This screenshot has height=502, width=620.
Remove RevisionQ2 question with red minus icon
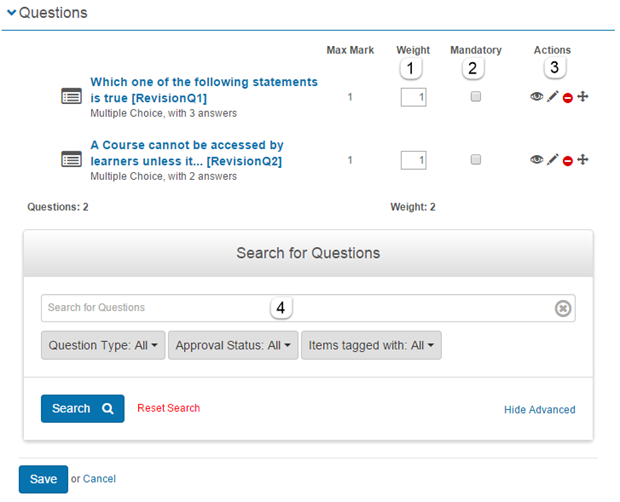(568, 160)
